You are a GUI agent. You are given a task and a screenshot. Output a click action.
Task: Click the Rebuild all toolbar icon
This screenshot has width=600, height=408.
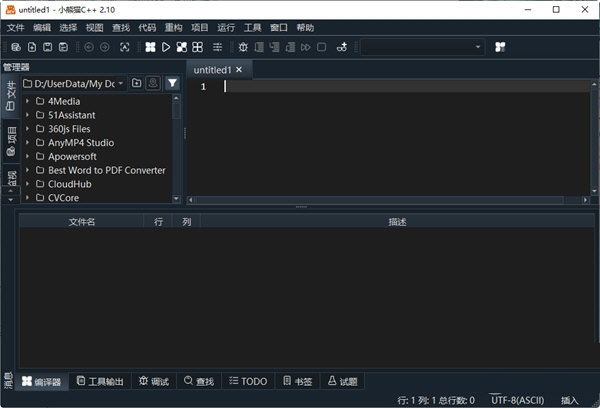(x=198, y=47)
